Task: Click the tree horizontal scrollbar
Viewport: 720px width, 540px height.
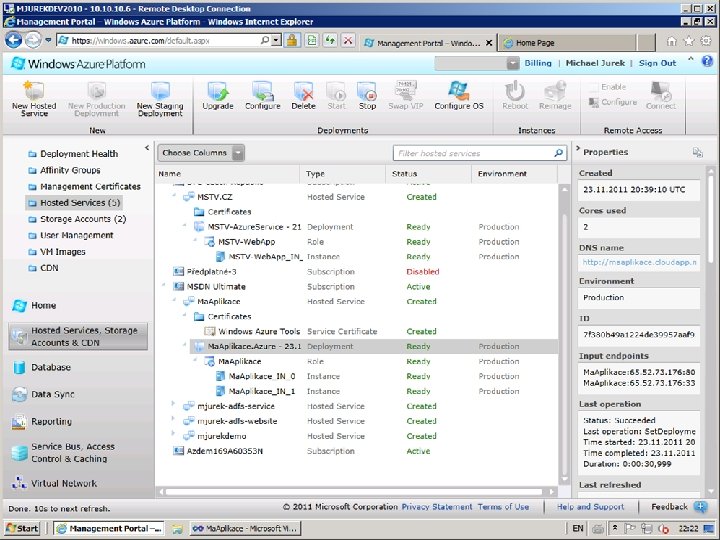Action: pyautogui.click(x=354, y=492)
